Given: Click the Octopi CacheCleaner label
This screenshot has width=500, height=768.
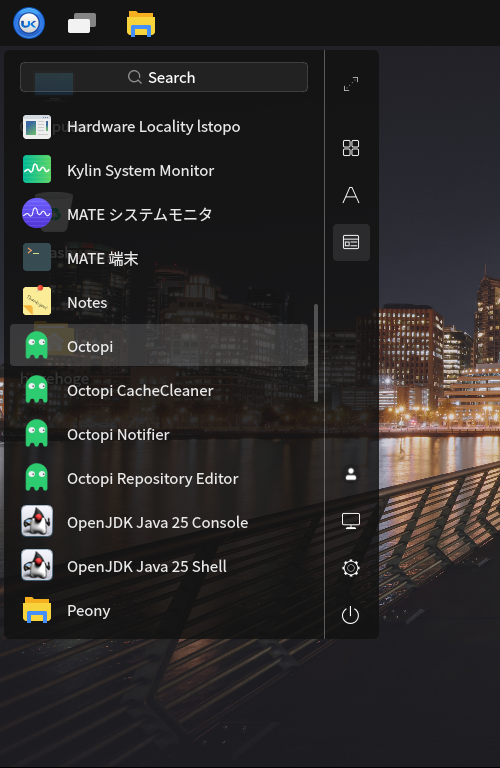Looking at the screenshot, I should click(x=140, y=391).
